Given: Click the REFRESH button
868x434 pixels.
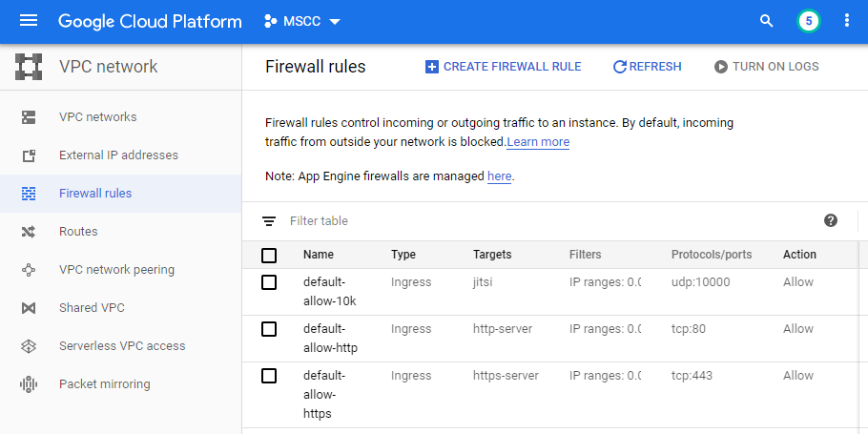Looking at the screenshot, I should coord(647,67).
